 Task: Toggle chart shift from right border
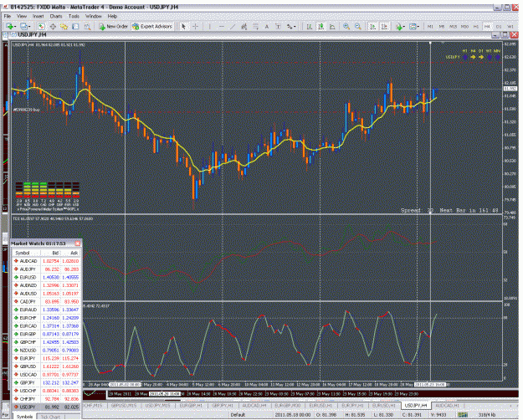tap(384, 26)
